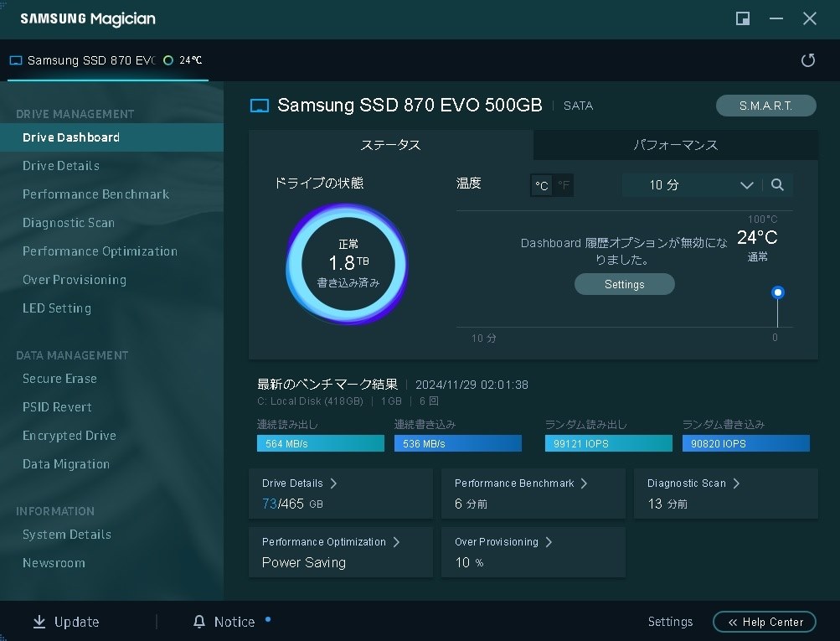Click the drive icon in the top drive tab
This screenshot has width=840, height=641.
16,60
